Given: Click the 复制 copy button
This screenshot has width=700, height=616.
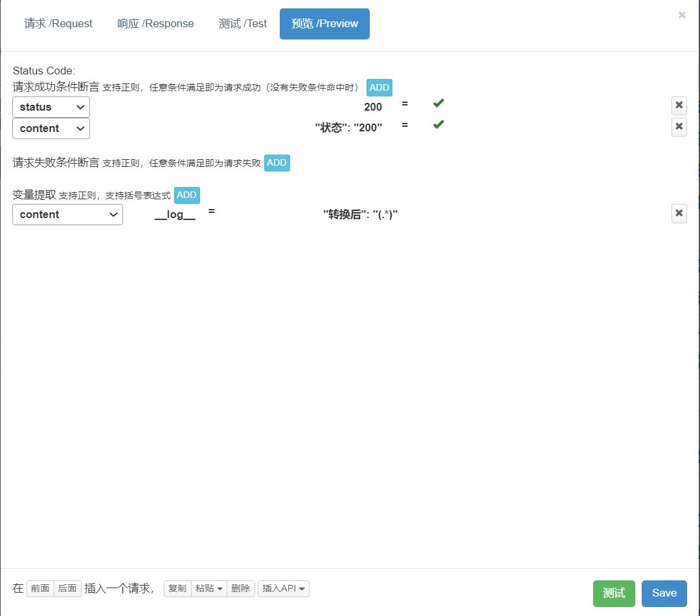Looking at the screenshot, I should (177, 589).
